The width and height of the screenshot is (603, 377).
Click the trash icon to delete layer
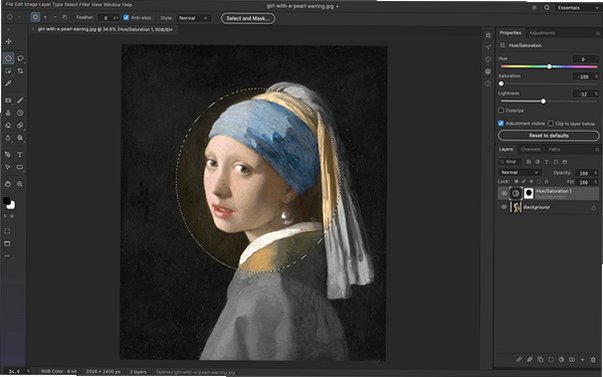(x=593, y=359)
